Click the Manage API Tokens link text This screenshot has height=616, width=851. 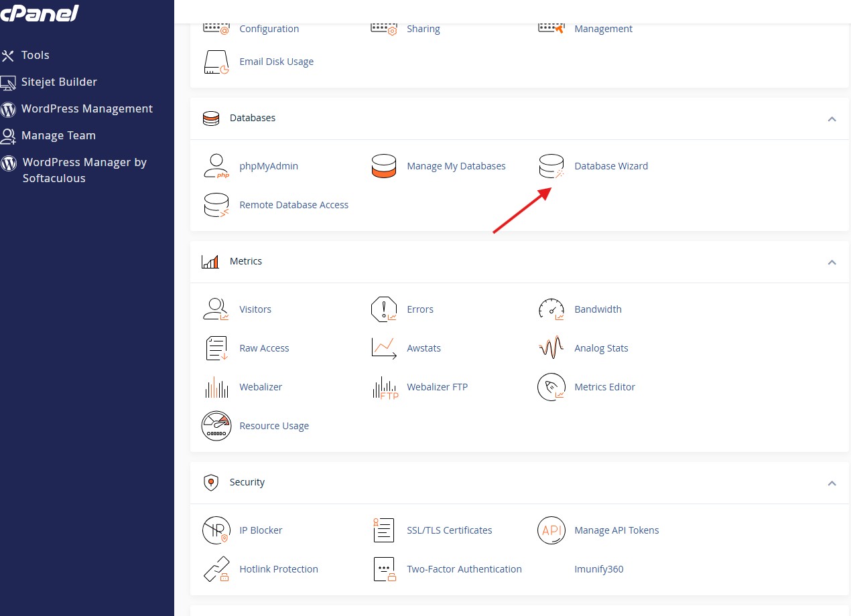coord(617,530)
